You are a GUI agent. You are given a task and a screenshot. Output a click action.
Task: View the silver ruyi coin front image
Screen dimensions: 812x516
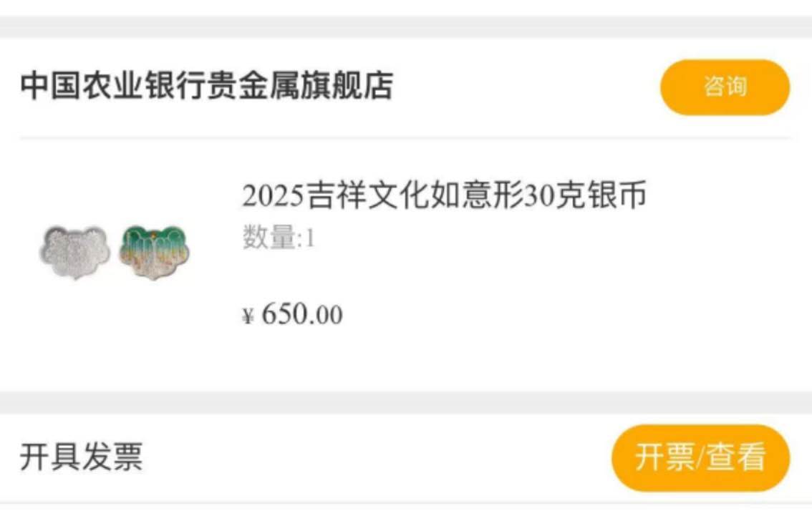pyautogui.click(x=75, y=252)
